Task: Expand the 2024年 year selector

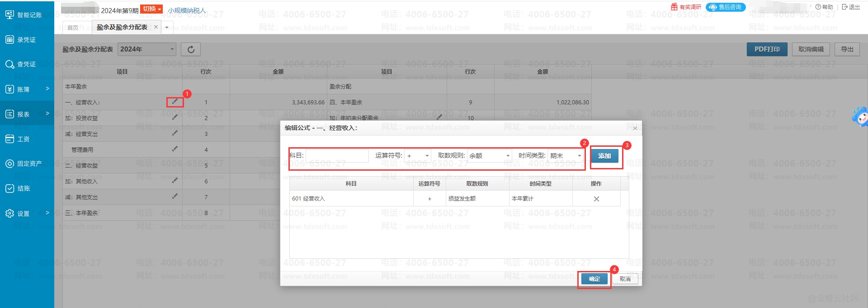Action: pos(146,49)
